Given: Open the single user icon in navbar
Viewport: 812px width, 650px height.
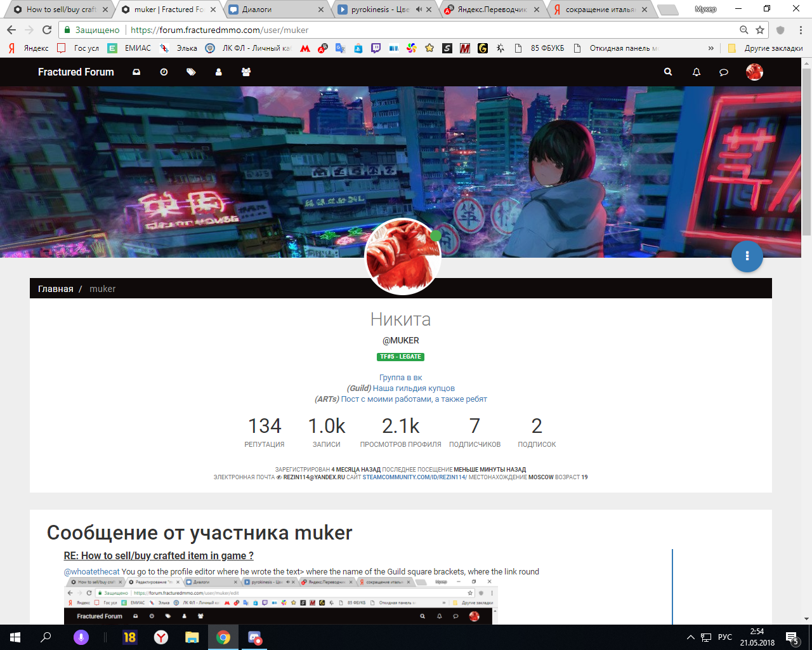Looking at the screenshot, I should click(218, 72).
